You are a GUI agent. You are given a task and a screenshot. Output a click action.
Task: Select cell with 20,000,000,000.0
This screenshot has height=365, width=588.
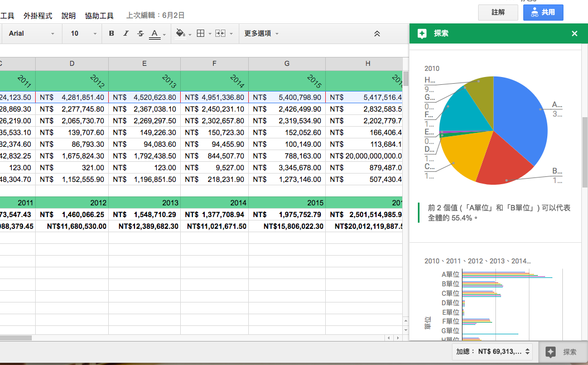coord(364,156)
